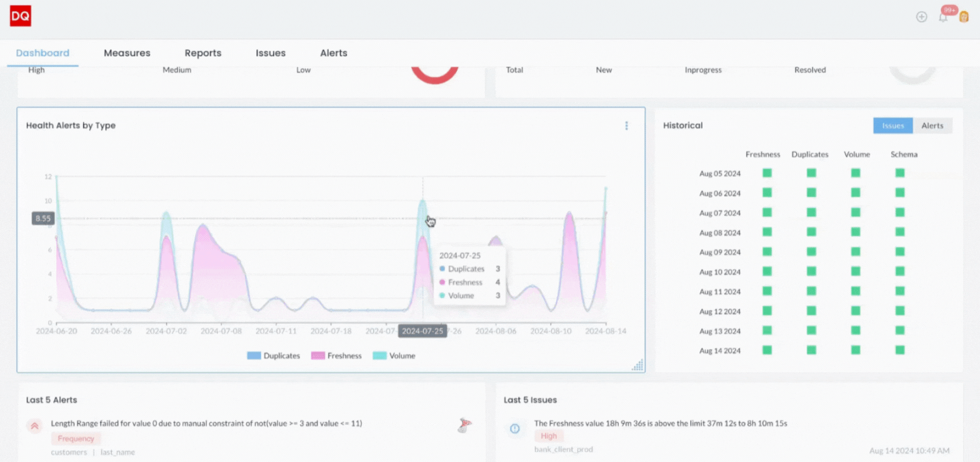The height and width of the screenshot is (462, 980).
Task: Click the green Schema status square for Aug 14 2024
Action: [899, 350]
